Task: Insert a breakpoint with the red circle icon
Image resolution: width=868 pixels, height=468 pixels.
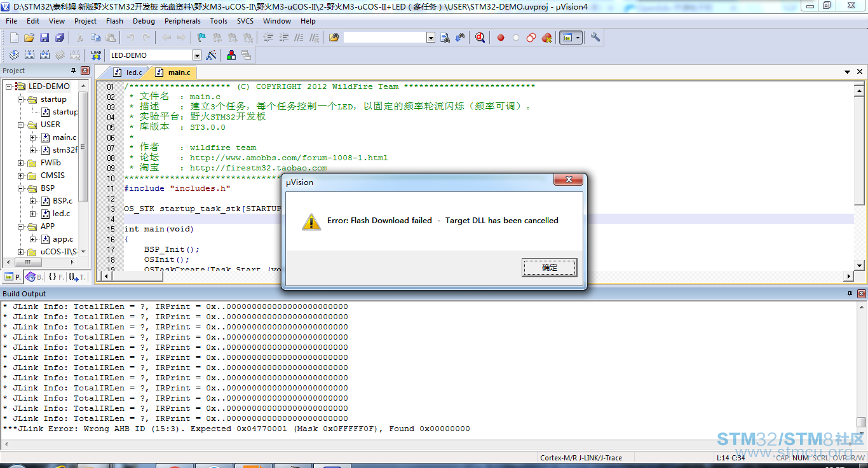Action: [501, 38]
